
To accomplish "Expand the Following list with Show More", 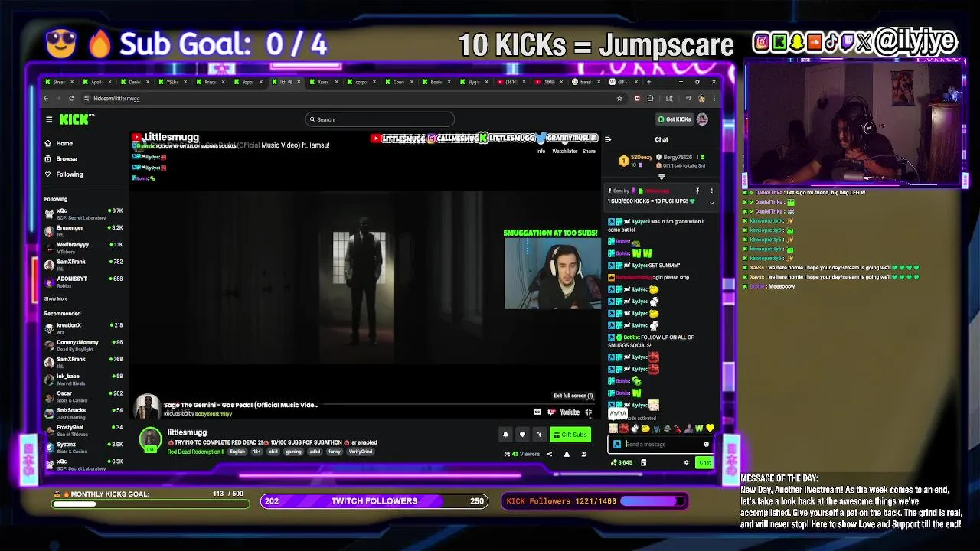I will point(56,298).
